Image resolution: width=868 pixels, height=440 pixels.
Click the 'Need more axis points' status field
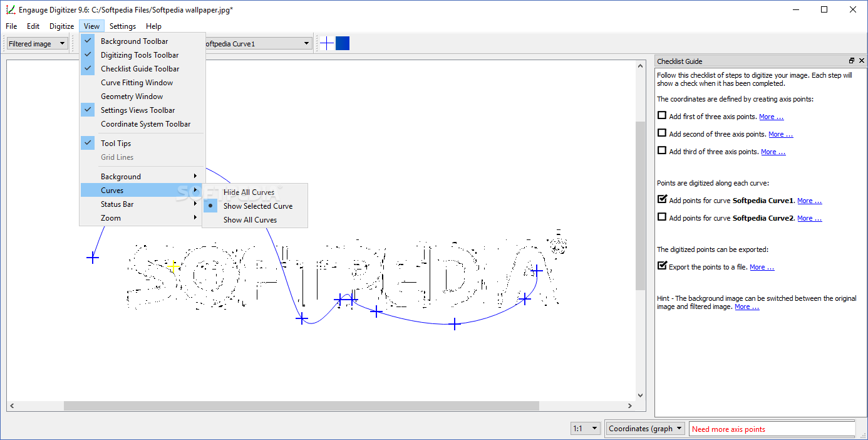[772, 429]
